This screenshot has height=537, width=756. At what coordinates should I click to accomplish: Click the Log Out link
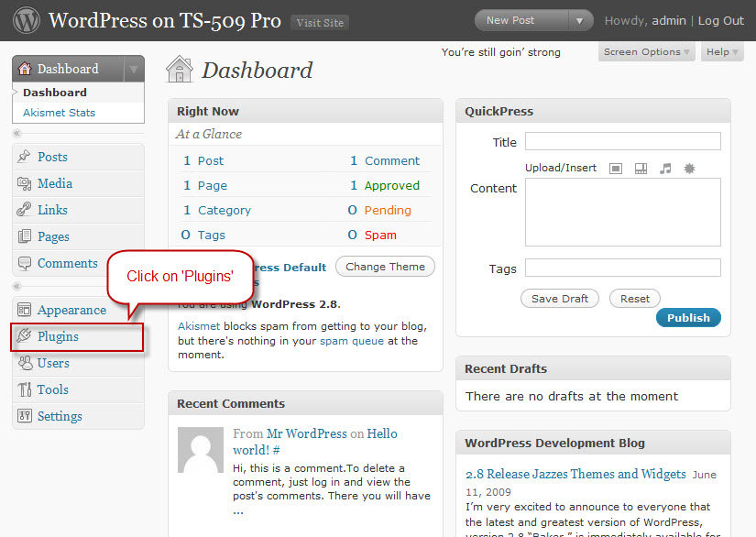click(x=721, y=20)
